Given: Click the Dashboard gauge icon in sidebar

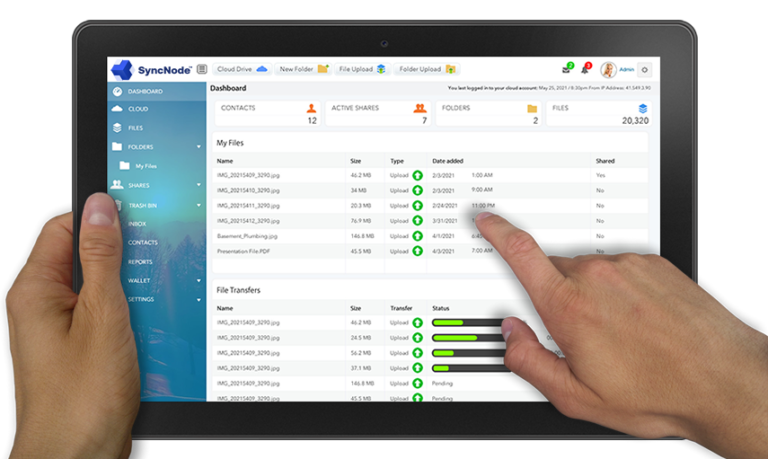Looking at the screenshot, I should pos(117,91).
